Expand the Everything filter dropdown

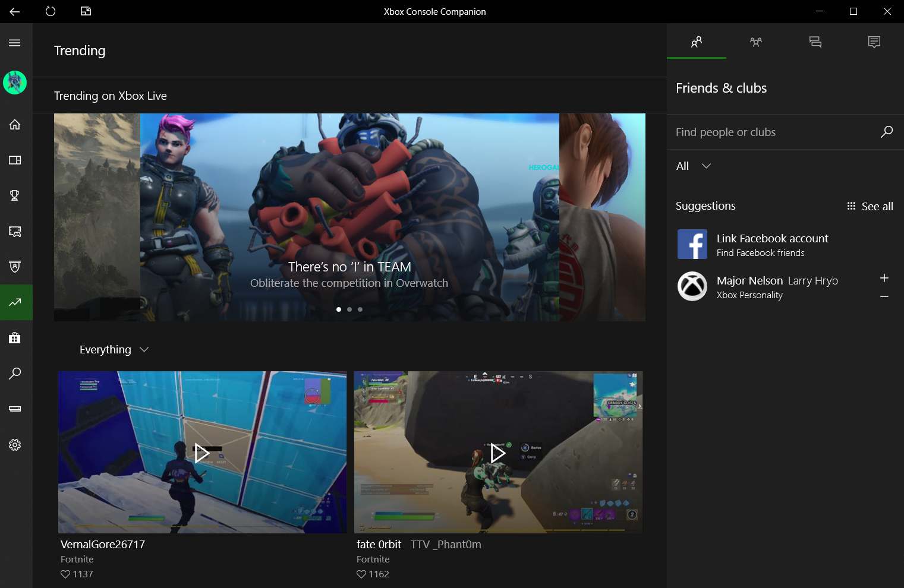[x=114, y=350]
